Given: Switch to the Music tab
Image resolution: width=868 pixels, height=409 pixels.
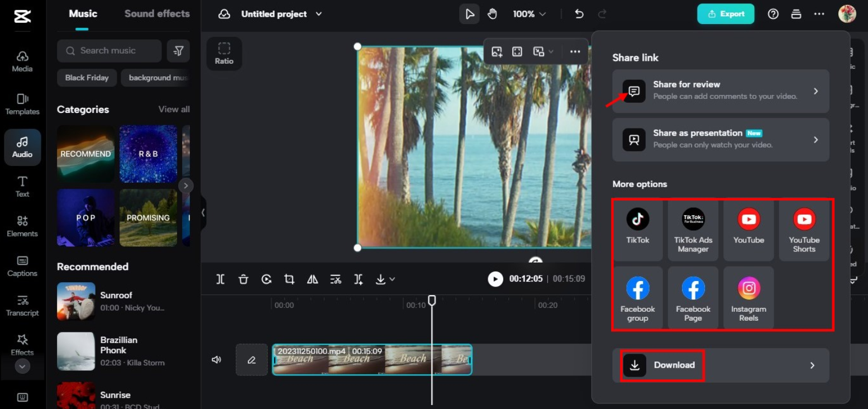Looking at the screenshot, I should point(82,13).
